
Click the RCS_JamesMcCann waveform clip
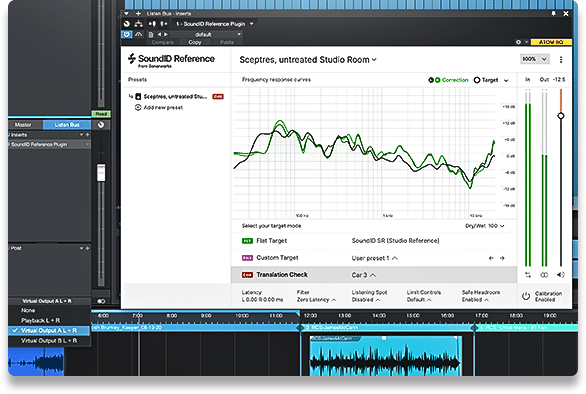(x=386, y=356)
